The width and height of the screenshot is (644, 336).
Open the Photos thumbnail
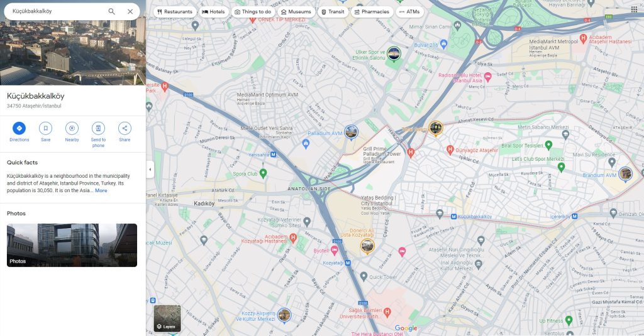coord(72,245)
